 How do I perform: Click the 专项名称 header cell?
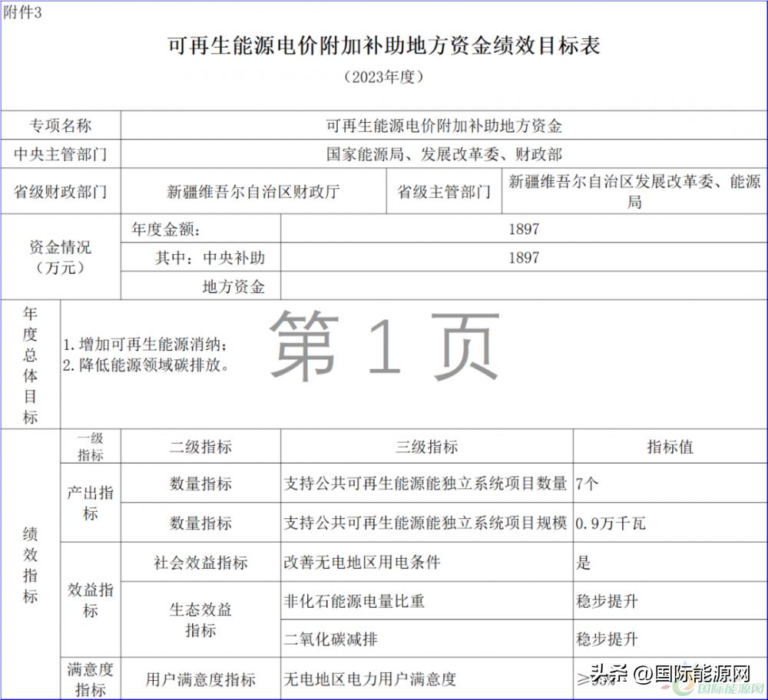click(x=61, y=125)
